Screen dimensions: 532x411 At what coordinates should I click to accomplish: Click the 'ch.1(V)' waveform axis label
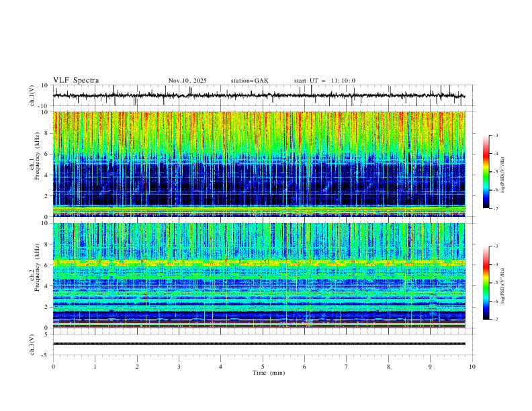pos(32,95)
